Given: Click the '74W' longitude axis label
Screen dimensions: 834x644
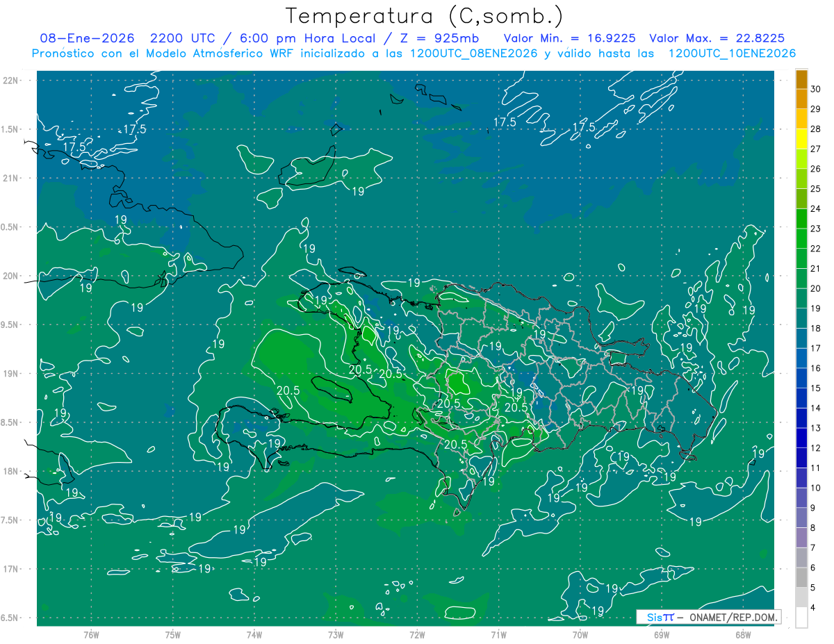Looking at the screenshot, I should pyautogui.click(x=254, y=635).
